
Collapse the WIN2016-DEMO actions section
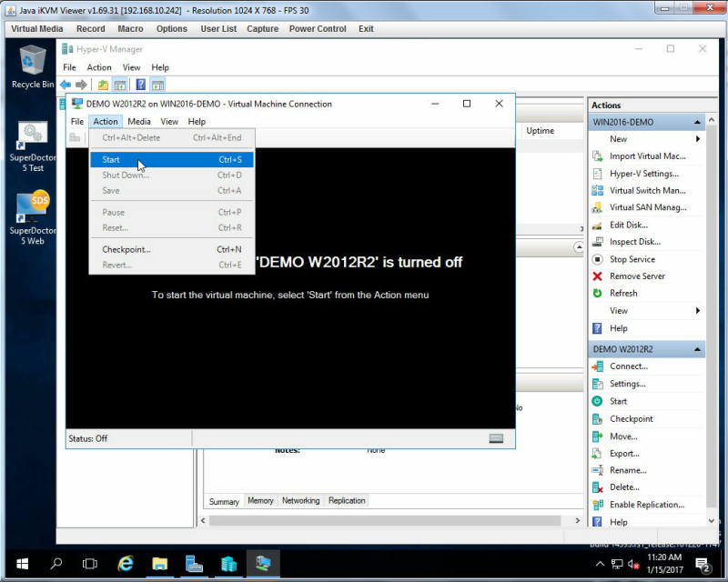coord(697,122)
